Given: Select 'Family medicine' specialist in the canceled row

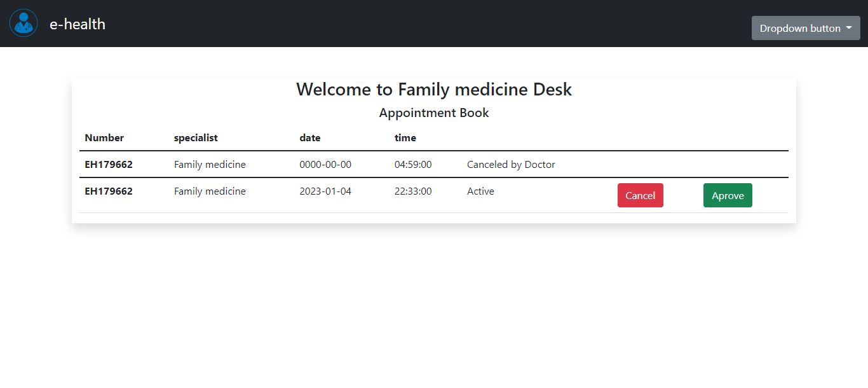Looking at the screenshot, I should click(210, 164).
